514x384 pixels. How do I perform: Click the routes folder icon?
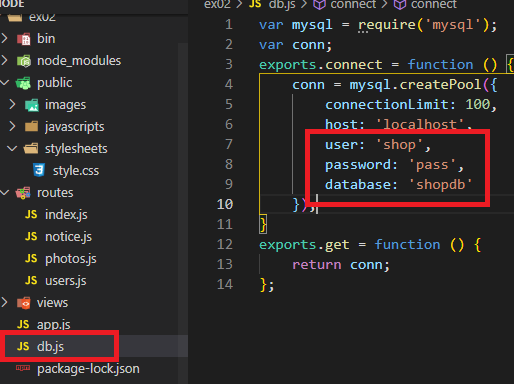pos(23,193)
